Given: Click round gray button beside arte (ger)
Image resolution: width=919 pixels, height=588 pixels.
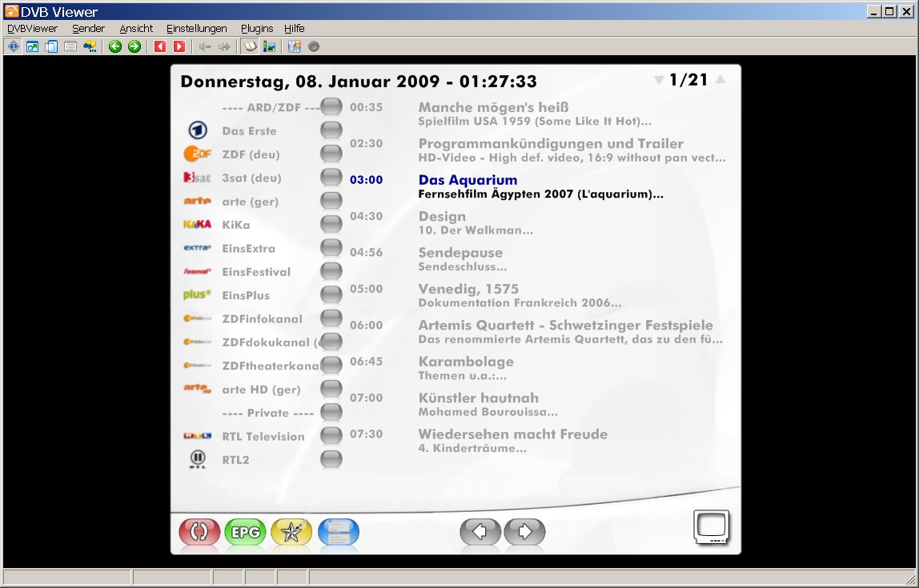Looking at the screenshot, I should click(331, 201).
